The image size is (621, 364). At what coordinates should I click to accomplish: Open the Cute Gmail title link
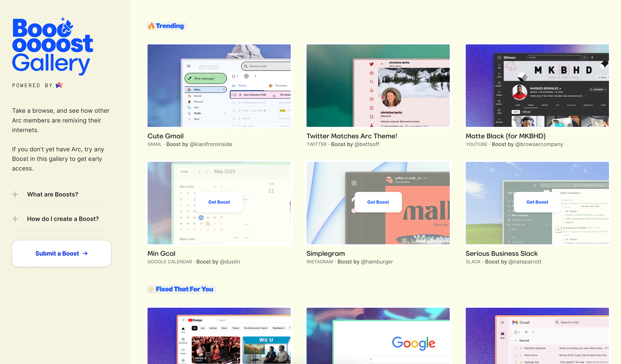click(x=165, y=136)
